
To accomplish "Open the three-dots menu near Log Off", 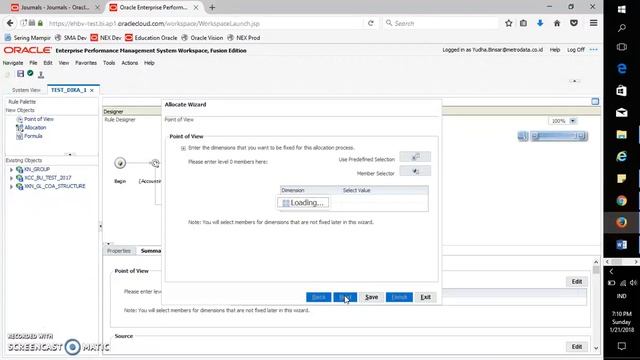I will (593, 49).
